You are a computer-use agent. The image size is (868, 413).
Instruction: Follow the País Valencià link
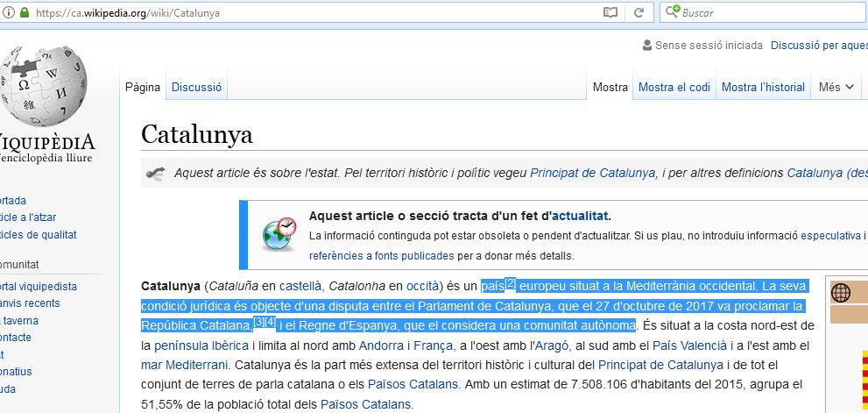(x=689, y=346)
